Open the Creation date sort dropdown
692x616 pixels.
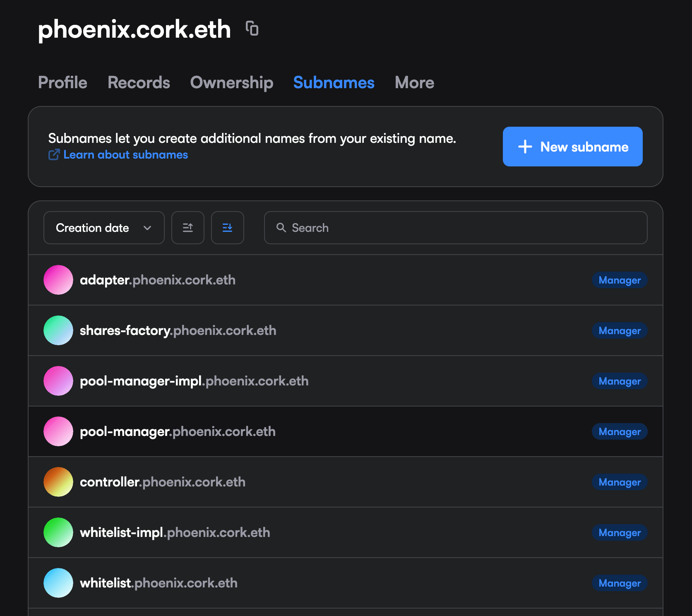coord(104,228)
